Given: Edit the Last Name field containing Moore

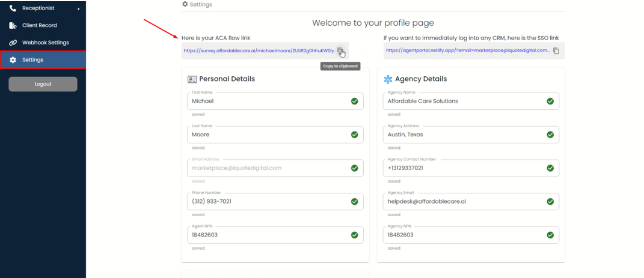Looking at the screenshot, I should (275, 134).
